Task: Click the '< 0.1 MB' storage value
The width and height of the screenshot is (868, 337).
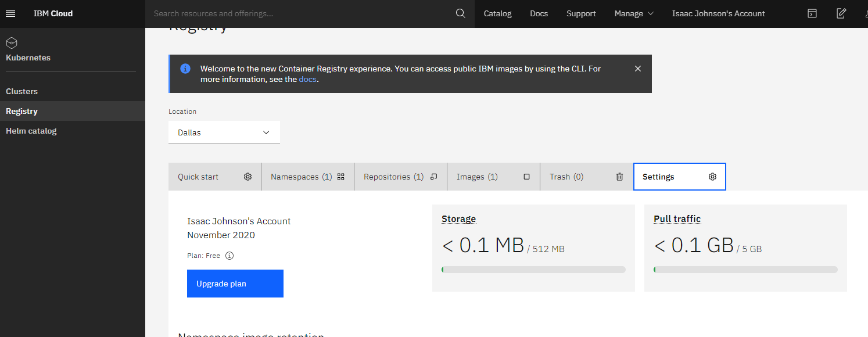Action: coord(483,246)
